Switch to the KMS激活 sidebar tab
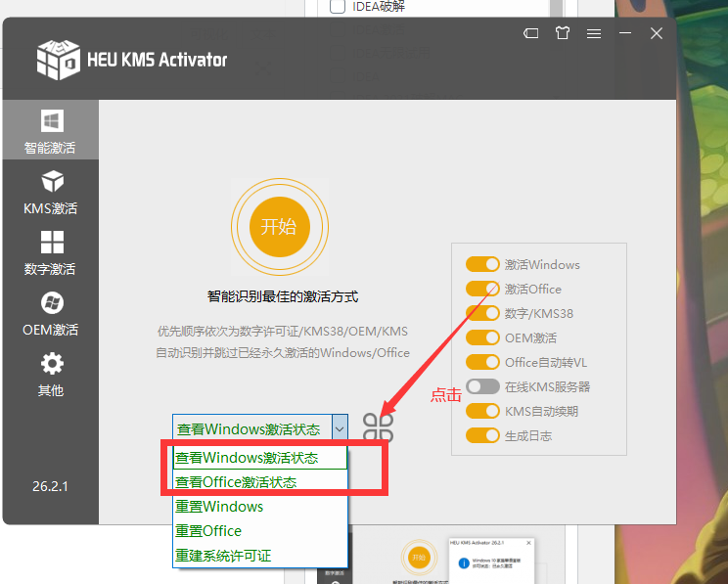 51,192
